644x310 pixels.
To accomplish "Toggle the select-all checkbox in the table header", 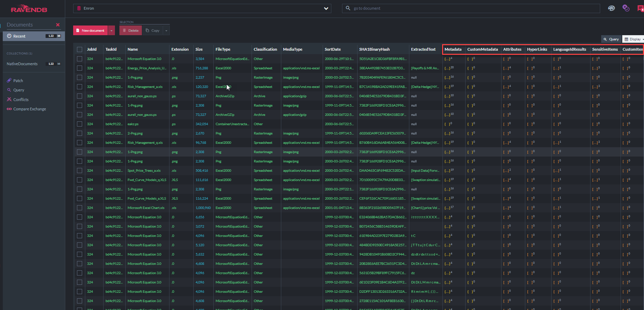I will [80, 49].
